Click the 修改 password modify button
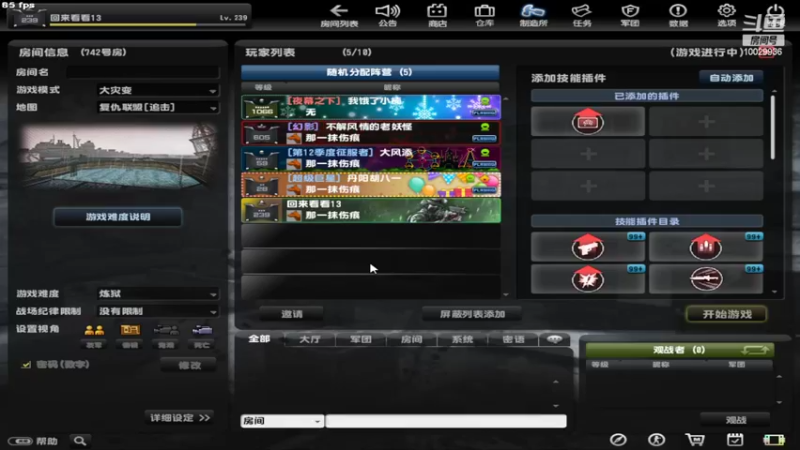Screen dimensions: 800x450 pyautogui.click(x=189, y=365)
